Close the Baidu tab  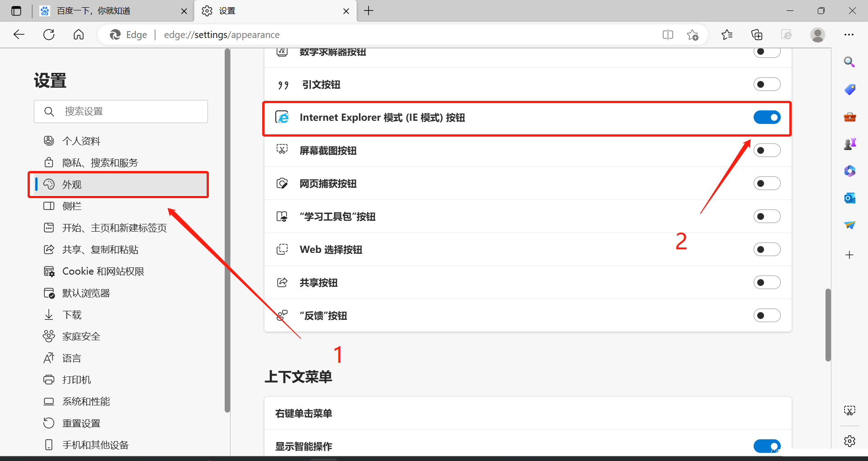[x=184, y=11]
